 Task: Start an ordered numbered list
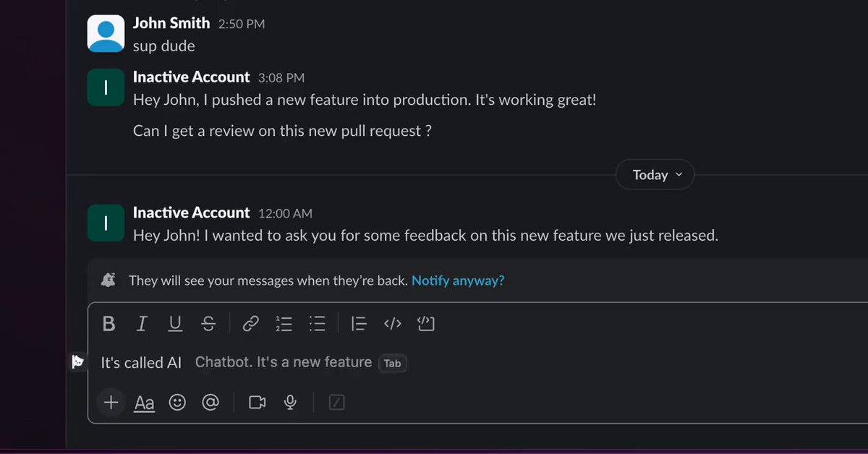[x=284, y=324]
